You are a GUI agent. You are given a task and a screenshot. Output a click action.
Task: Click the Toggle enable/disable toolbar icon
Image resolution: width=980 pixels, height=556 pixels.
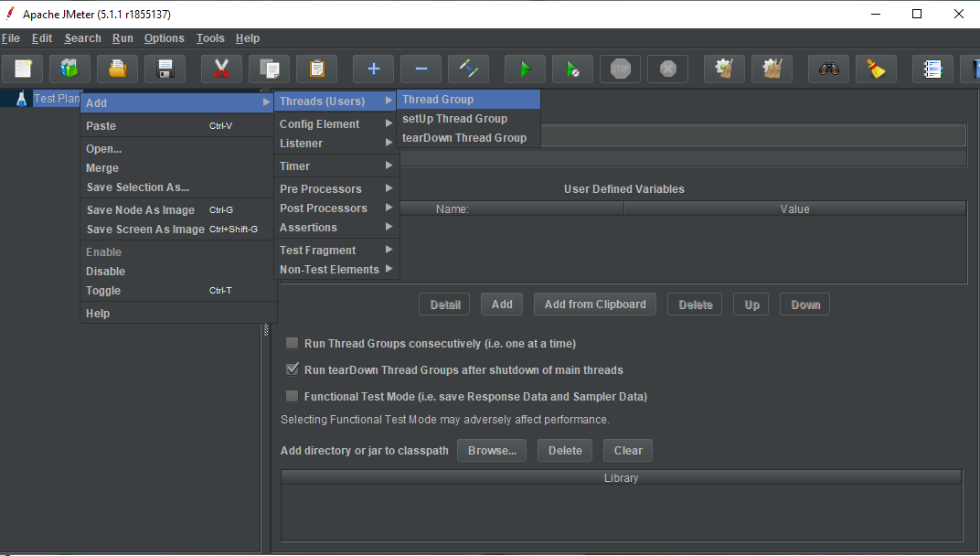tap(468, 69)
